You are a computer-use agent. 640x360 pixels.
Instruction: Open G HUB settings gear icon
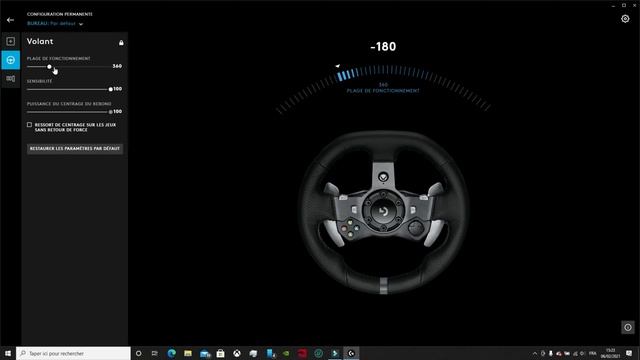(625, 19)
